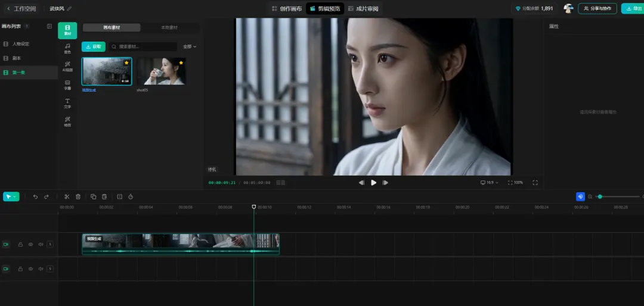Focus the 搜索素材 search field

(x=143, y=47)
